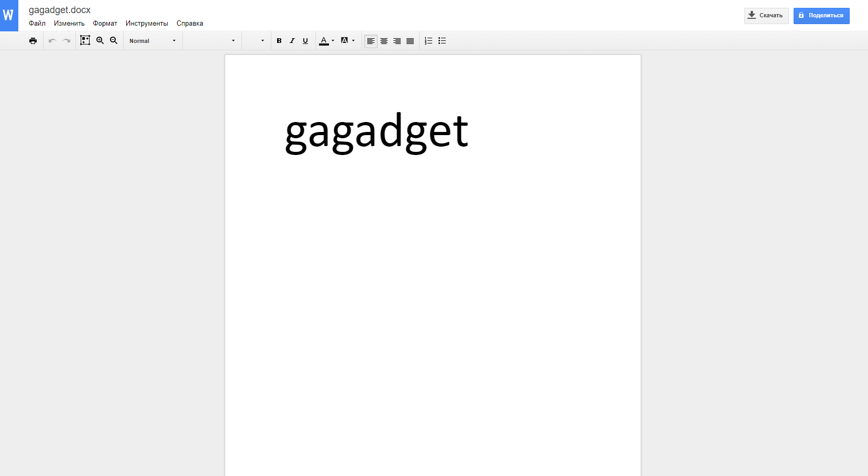Screen dimensions: 868x476
Task: Click the text highlight color icon
Action: [x=344, y=40]
